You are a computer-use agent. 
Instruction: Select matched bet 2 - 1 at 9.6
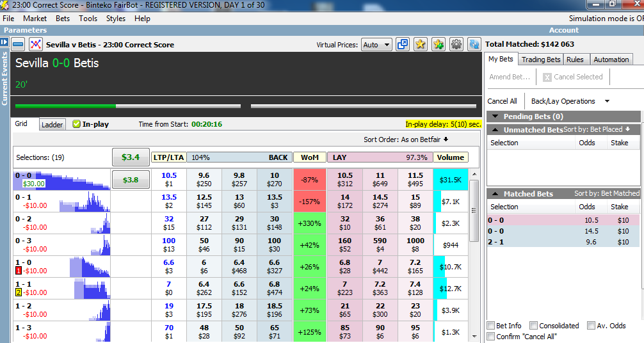pyautogui.click(x=563, y=242)
